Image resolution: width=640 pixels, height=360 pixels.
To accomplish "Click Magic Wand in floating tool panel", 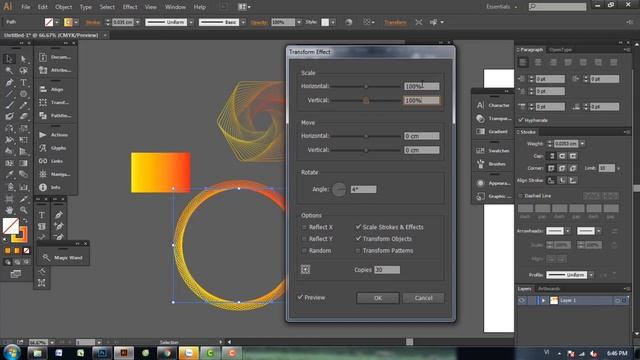I will point(63,258).
